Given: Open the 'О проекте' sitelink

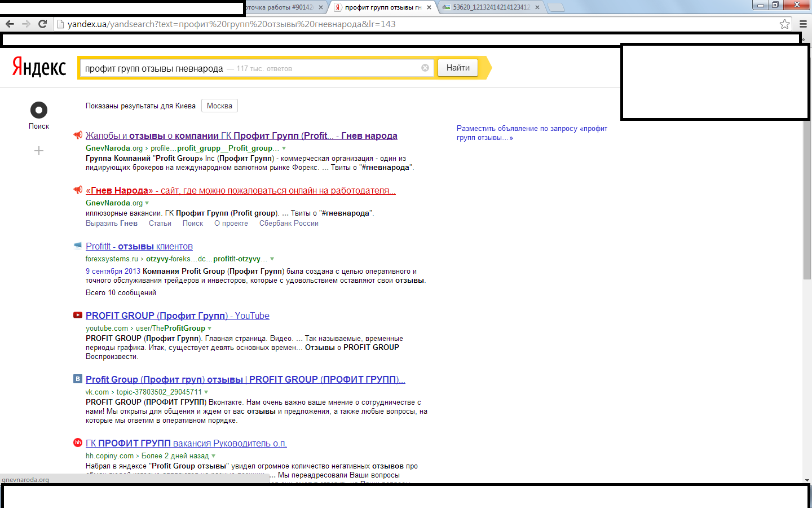Looking at the screenshot, I should [231, 224].
